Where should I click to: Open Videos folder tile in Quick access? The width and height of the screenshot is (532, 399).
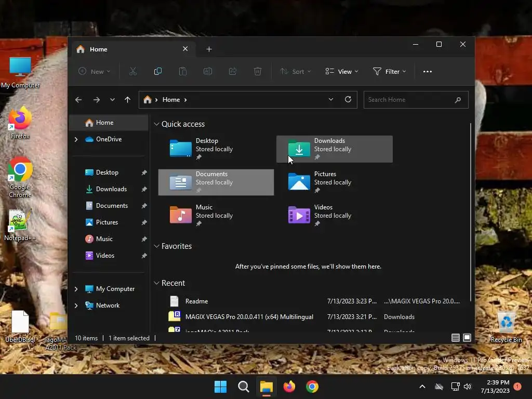[335, 216]
